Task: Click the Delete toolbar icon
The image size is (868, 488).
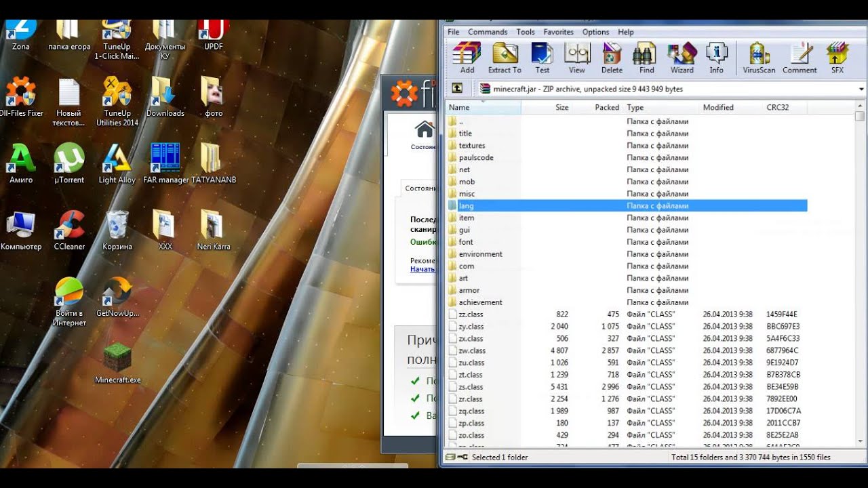Action: pyautogui.click(x=612, y=58)
